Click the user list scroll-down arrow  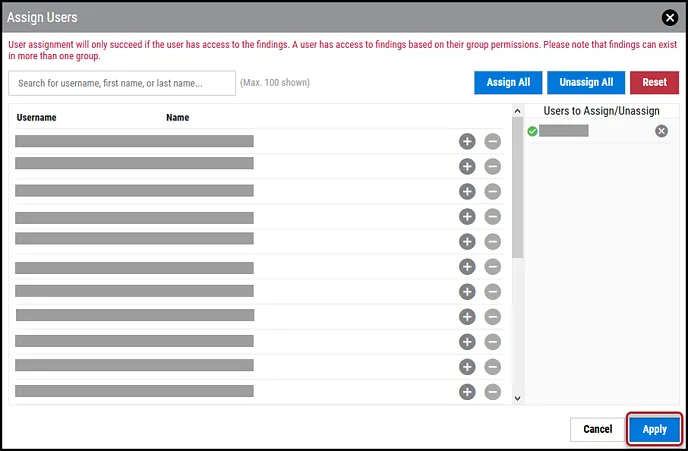pyautogui.click(x=517, y=398)
